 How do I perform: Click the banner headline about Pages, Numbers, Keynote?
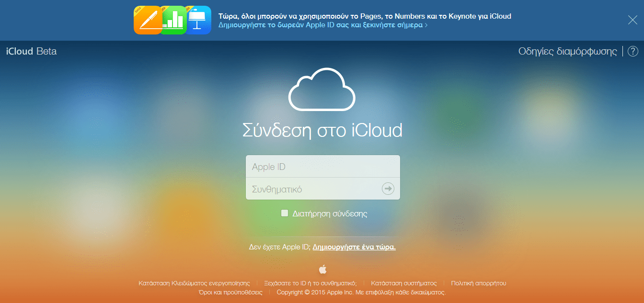pos(365,16)
